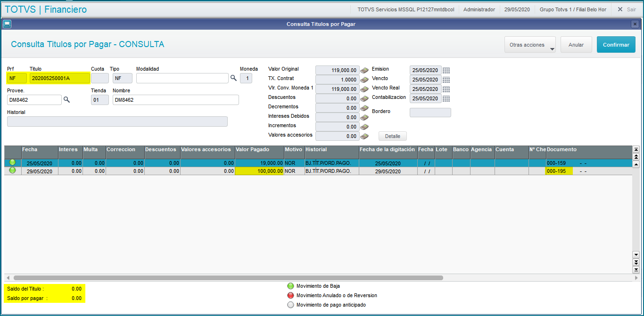Click horizontal scrollbar of the grid
This screenshot has width=644, height=316.
point(228,278)
